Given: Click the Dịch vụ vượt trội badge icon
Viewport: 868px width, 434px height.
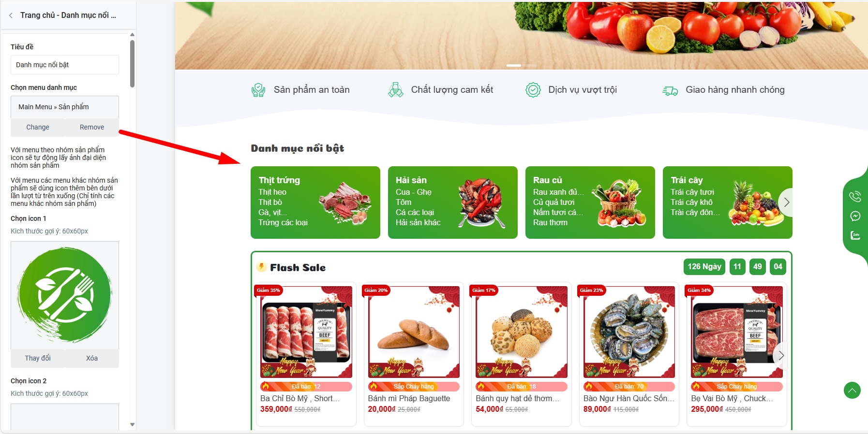Looking at the screenshot, I should coord(533,90).
